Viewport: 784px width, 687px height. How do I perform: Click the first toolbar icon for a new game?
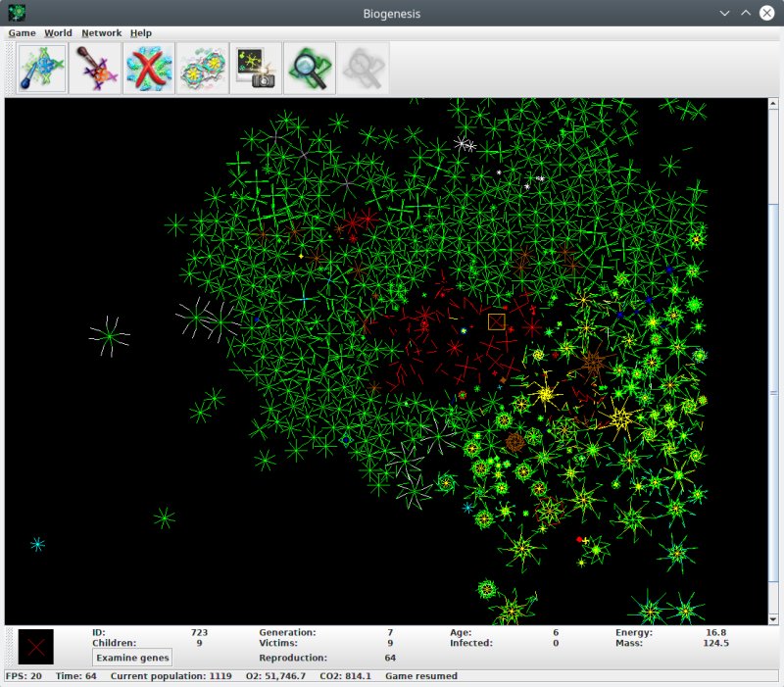42,69
